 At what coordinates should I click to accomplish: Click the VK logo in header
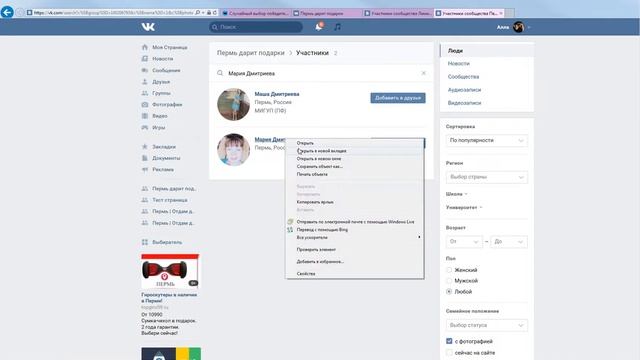[x=148, y=27]
